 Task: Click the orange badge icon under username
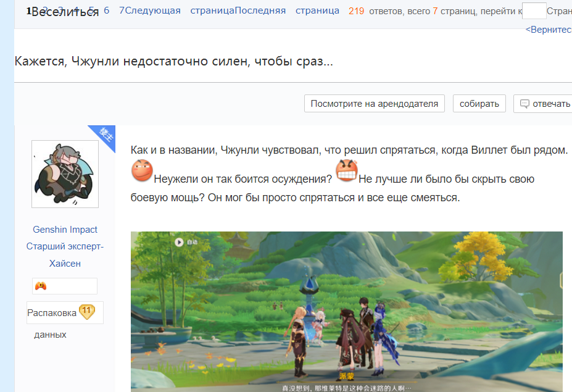coord(41,286)
